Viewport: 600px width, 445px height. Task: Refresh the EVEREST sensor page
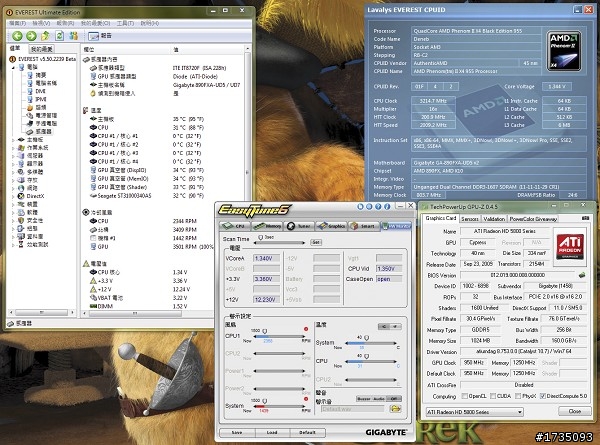coord(59,36)
